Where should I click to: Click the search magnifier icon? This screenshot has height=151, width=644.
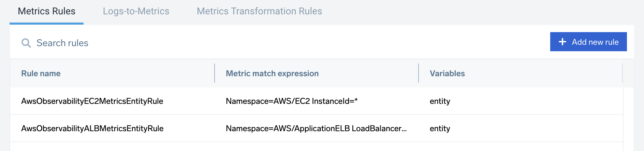pos(26,43)
